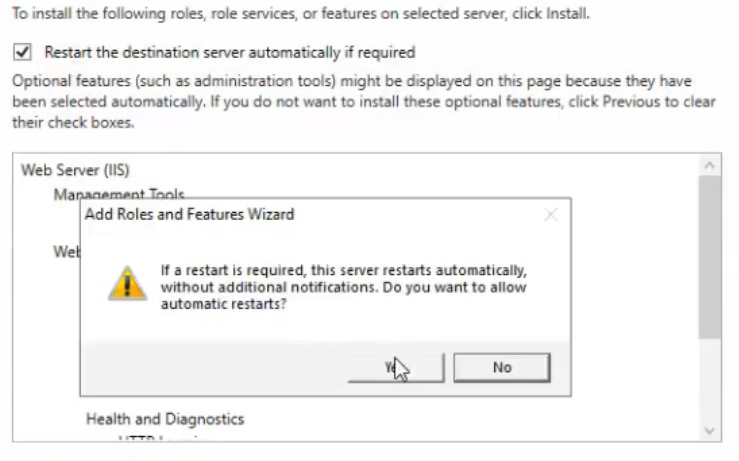
Task: Click the 'Optional features' description paragraph
Action: (364, 102)
